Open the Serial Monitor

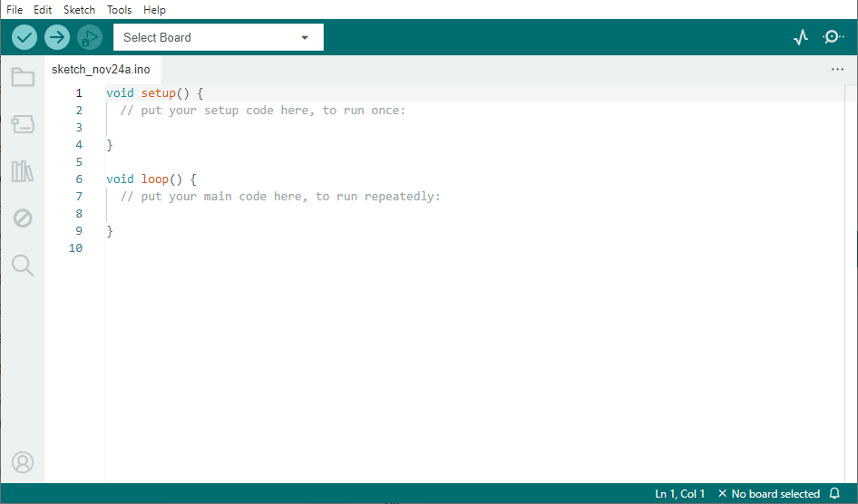(x=833, y=37)
